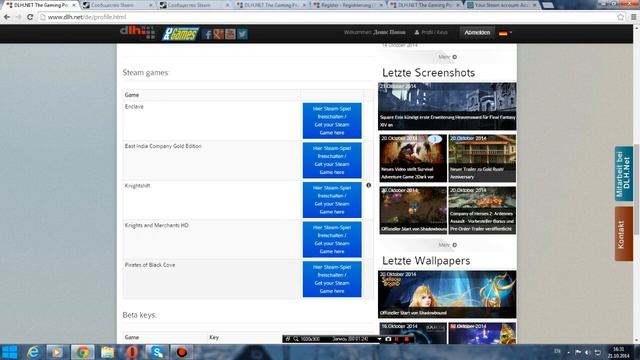Open the media player taskbar icon
This screenshot has width=640, height=360.
(x=57, y=352)
